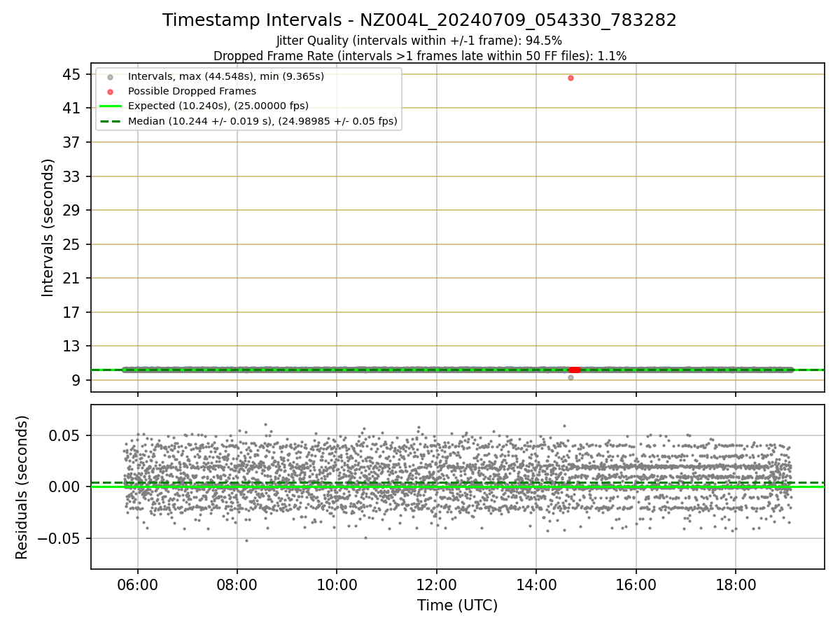Viewport: 840px width, 630px height.
Task: Click the y-axis tick label 37
Action: point(73,142)
